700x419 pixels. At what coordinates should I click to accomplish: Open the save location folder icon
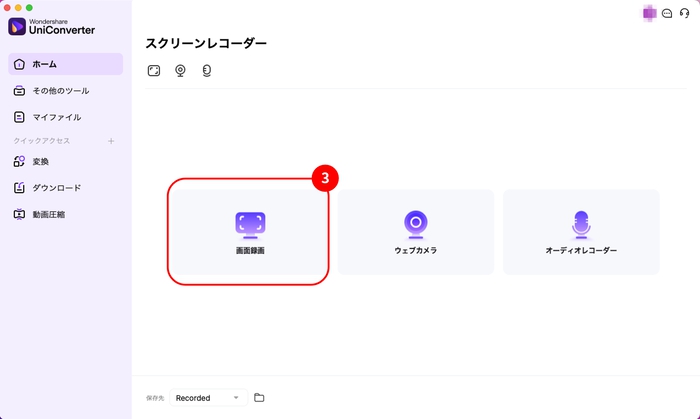(259, 398)
